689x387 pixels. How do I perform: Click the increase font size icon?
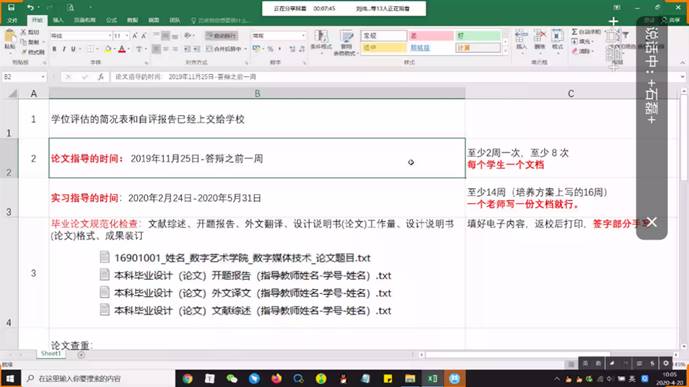(x=135, y=36)
